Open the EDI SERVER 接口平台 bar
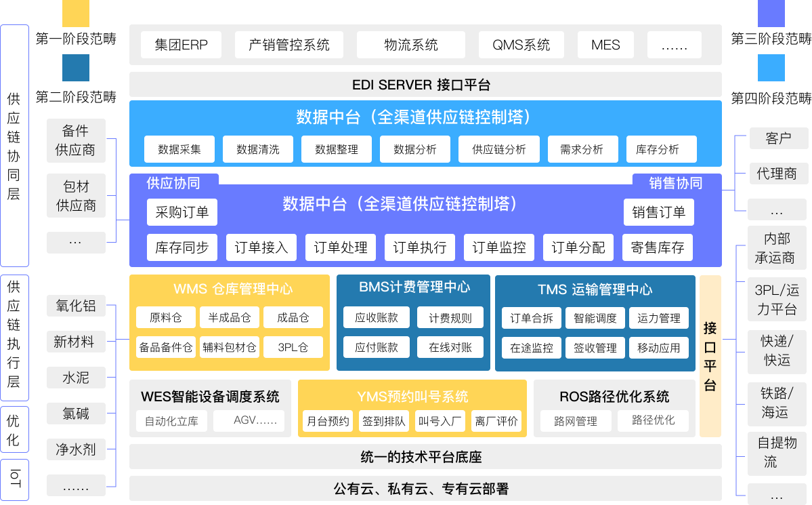 pyautogui.click(x=425, y=85)
